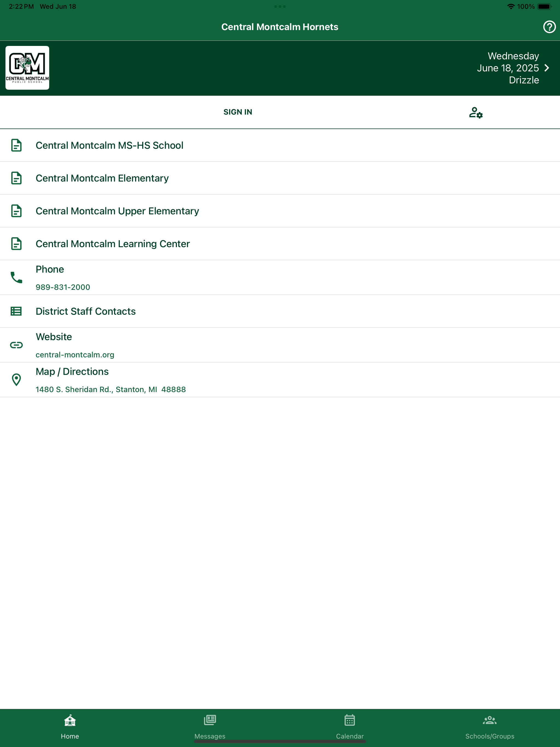The height and width of the screenshot is (747, 560).
Task: Open Central Montcalm MS-HS School
Action: point(280,145)
